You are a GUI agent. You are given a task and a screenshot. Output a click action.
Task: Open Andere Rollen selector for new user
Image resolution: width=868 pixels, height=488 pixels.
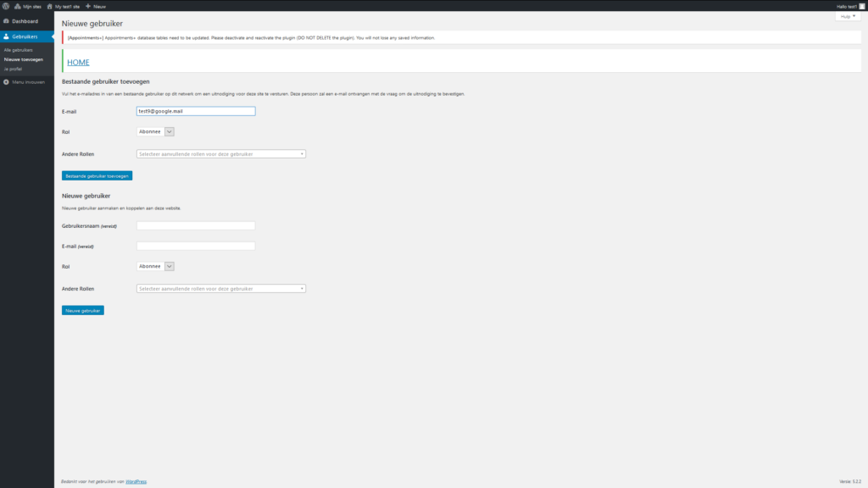[220, 289]
